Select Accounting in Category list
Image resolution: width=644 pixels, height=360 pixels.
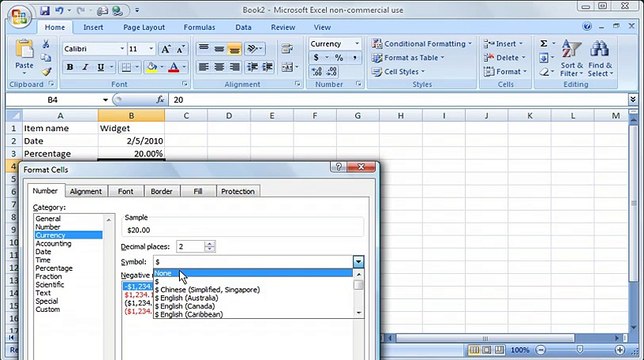pyautogui.click(x=53, y=243)
